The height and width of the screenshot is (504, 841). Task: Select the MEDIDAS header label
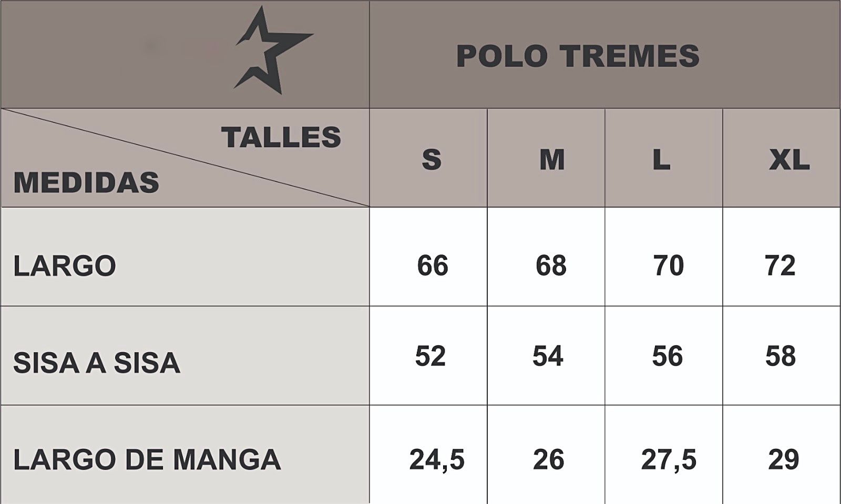[86, 183]
